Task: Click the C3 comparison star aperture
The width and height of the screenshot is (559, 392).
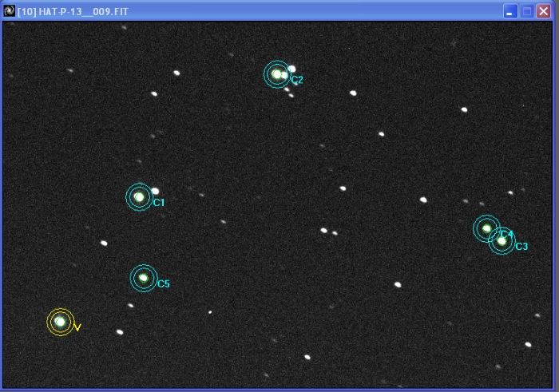Action: pyautogui.click(x=502, y=240)
